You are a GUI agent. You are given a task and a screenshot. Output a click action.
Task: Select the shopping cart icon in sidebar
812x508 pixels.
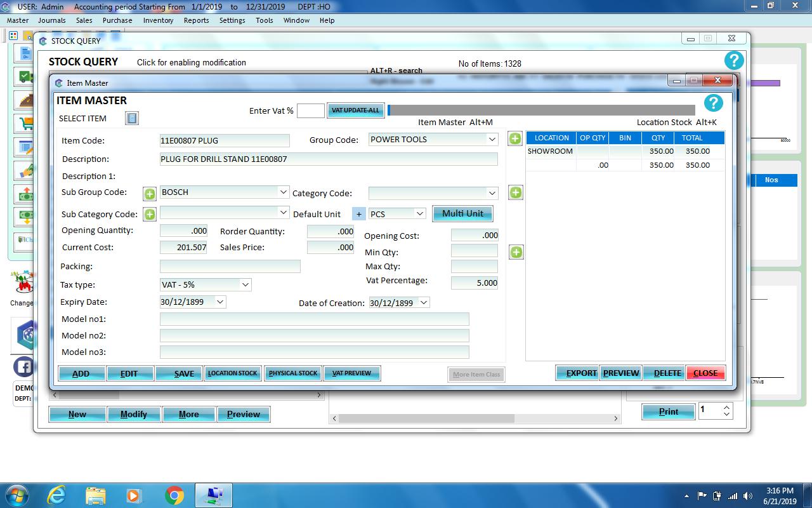click(x=24, y=123)
